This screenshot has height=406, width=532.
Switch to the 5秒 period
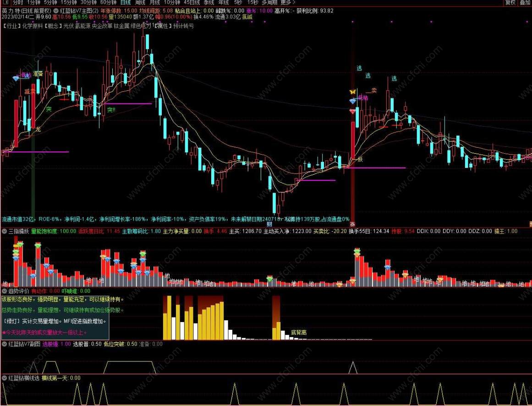click(x=238, y=2)
